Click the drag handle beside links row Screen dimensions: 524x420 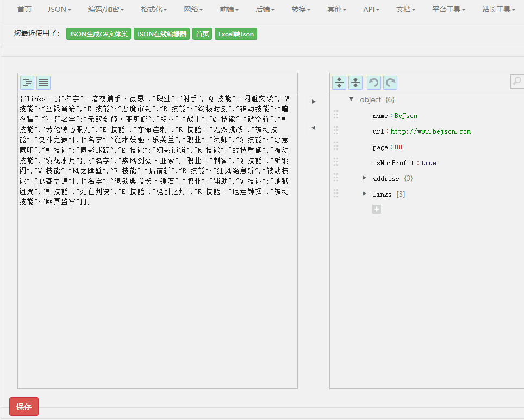(x=336, y=193)
